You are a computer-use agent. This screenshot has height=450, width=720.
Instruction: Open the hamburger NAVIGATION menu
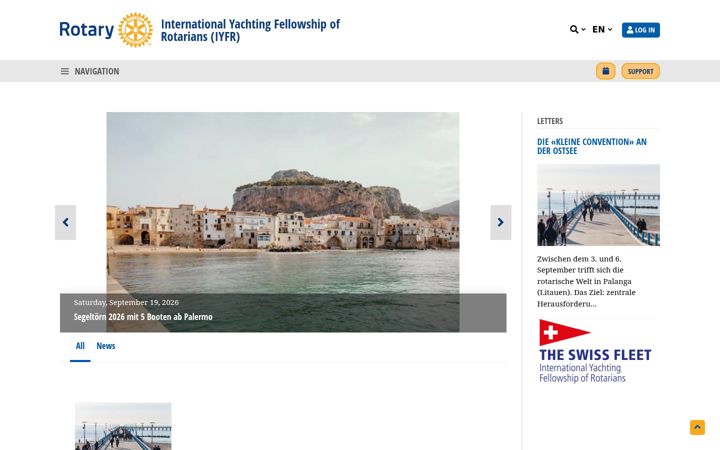click(x=90, y=71)
